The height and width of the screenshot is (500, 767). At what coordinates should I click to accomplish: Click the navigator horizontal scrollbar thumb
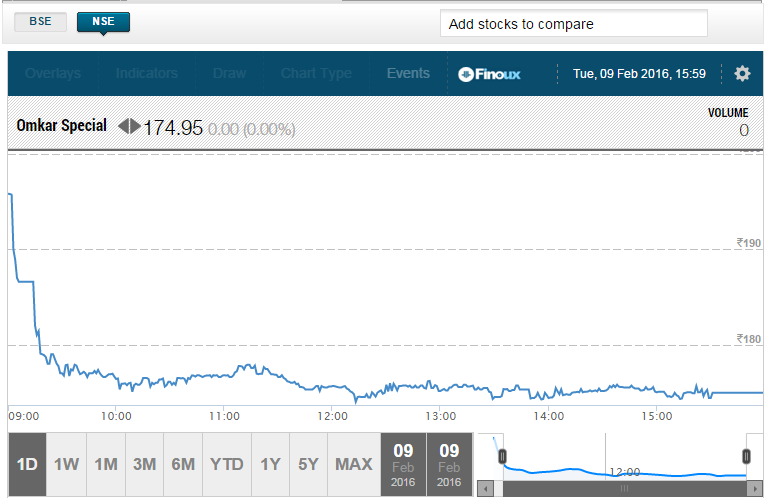coord(624,489)
